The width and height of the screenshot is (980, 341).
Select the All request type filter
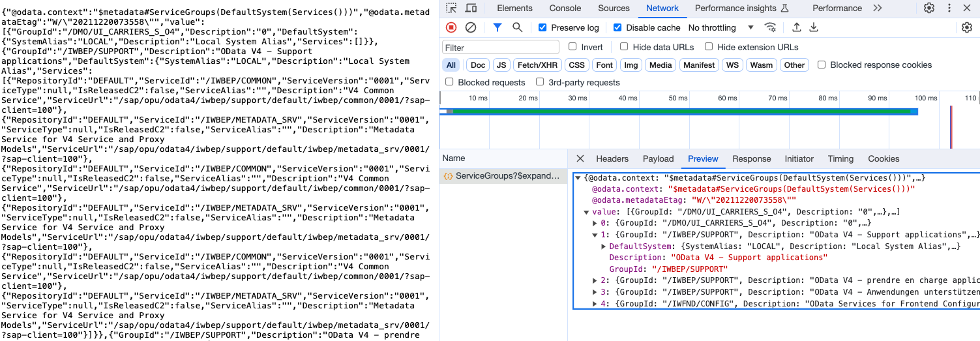pyautogui.click(x=451, y=65)
